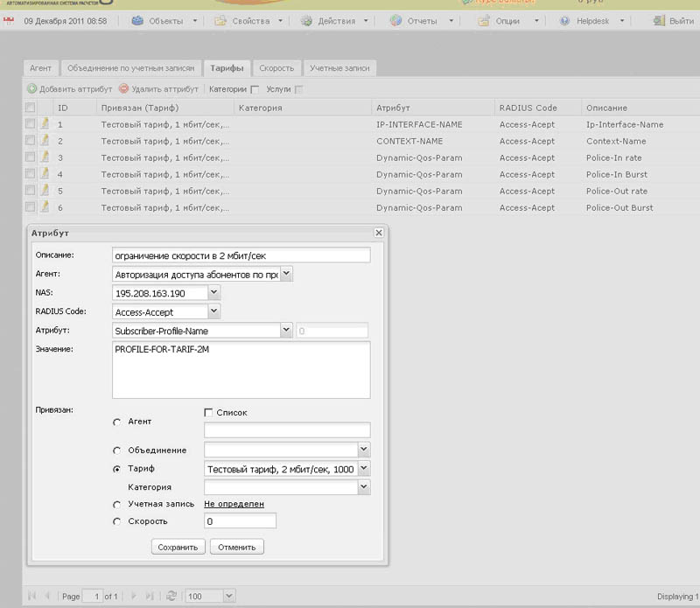Click the Description text field
The height and width of the screenshot is (608, 700).
click(241, 255)
